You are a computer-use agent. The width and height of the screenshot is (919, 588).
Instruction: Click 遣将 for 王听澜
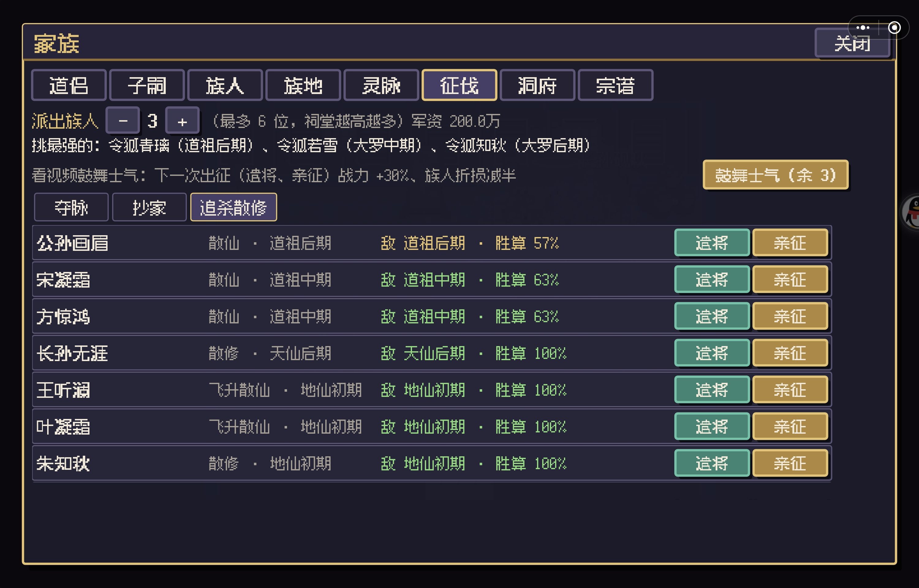click(x=712, y=390)
